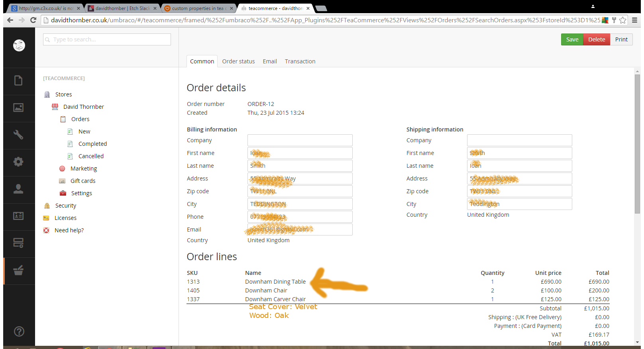Click the Cancelled orders checklist icon
644x349 pixels.
pyautogui.click(x=70, y=156)
